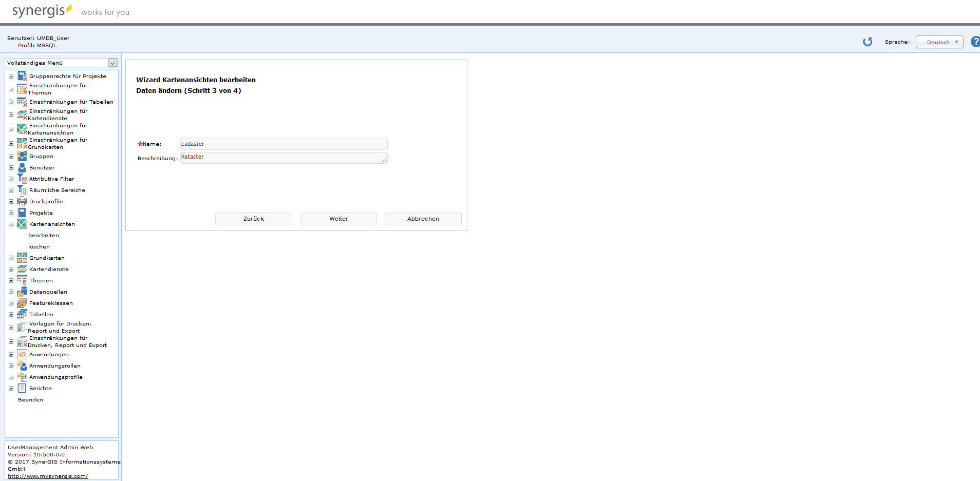The width and height of the screenshot is (980, 481).
Task: Expand the Berichte tree node
Action: pos(11,388)
